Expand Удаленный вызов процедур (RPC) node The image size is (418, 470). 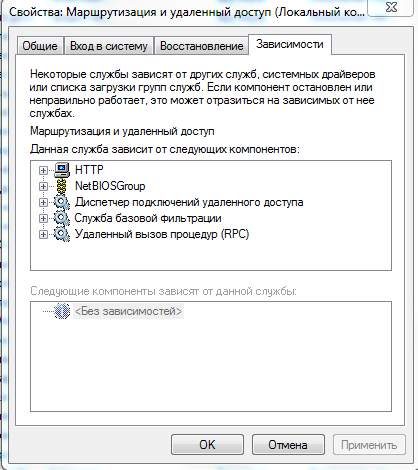click(x=43, y=234)
